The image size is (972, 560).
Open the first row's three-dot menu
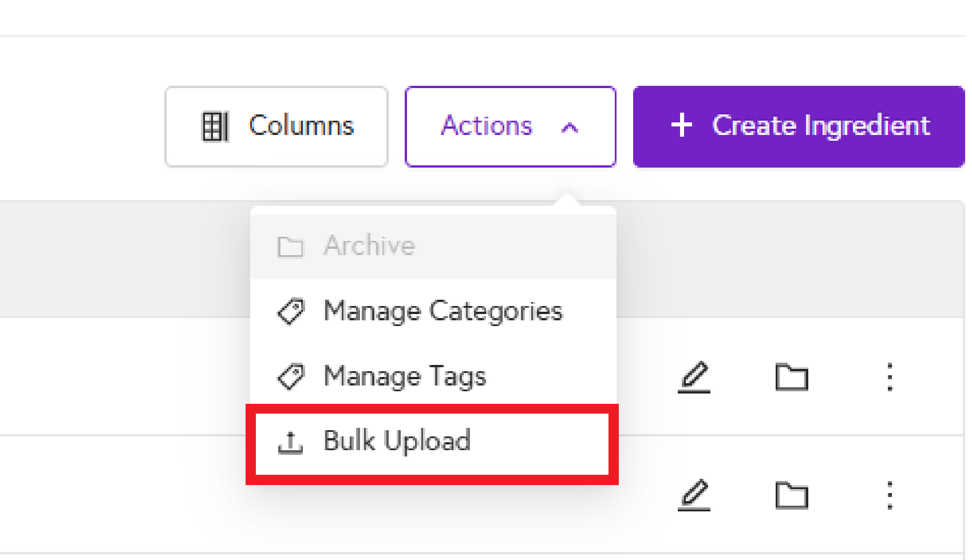pyautogui.click(x=890, y=377)
